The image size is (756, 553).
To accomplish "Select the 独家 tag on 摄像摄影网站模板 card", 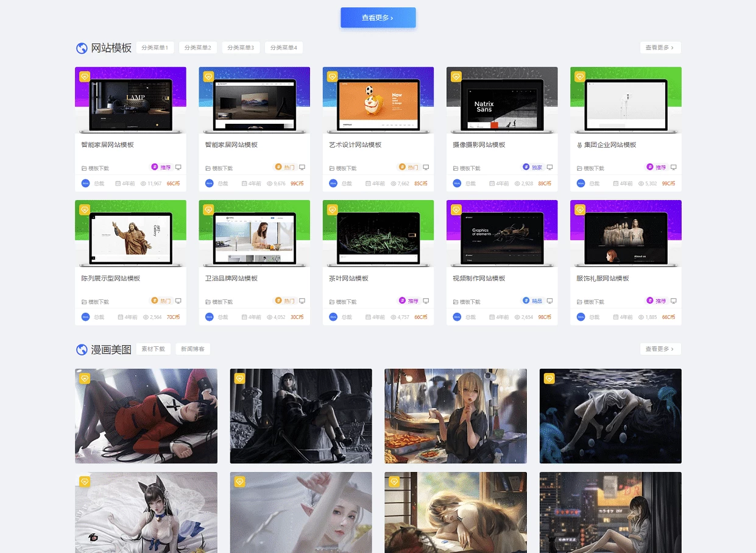I will pyautogui.click(x=533, y=167).
